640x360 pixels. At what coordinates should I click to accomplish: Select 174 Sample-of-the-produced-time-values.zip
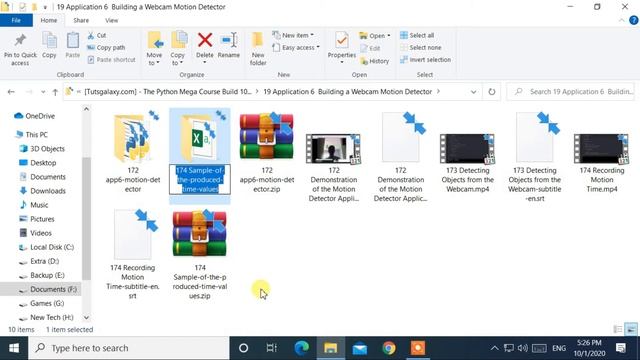click(200, 255)
